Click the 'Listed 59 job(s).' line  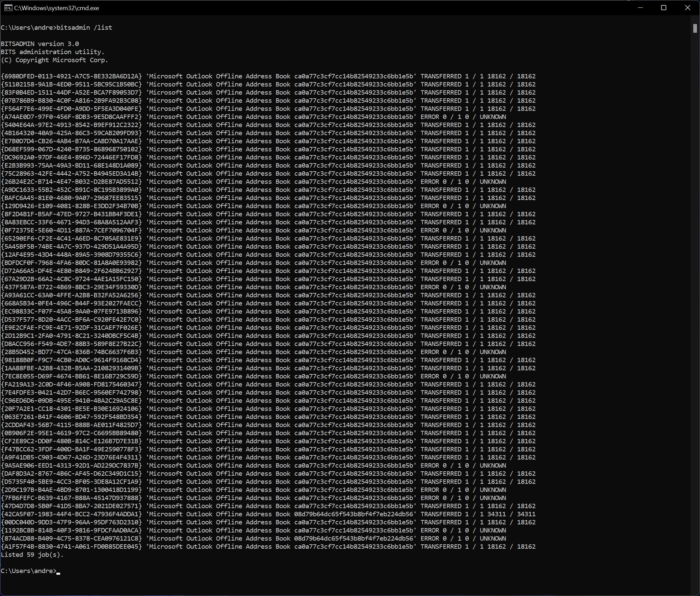tap(32, 555)
